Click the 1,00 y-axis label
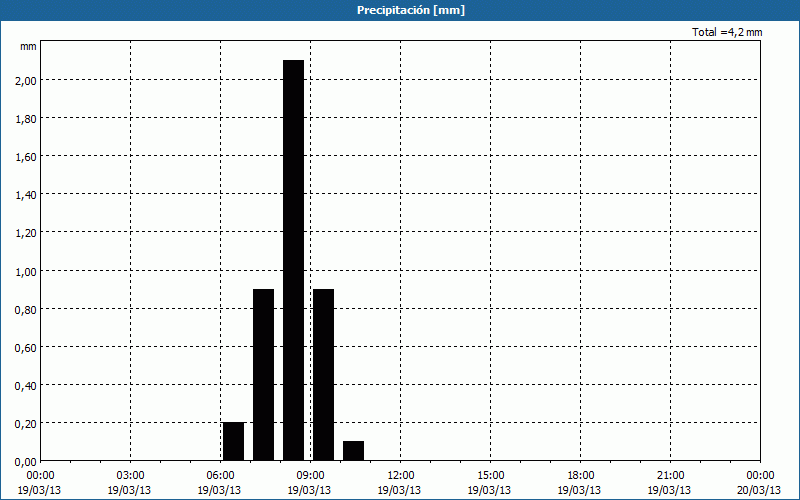 coord(26,271)
